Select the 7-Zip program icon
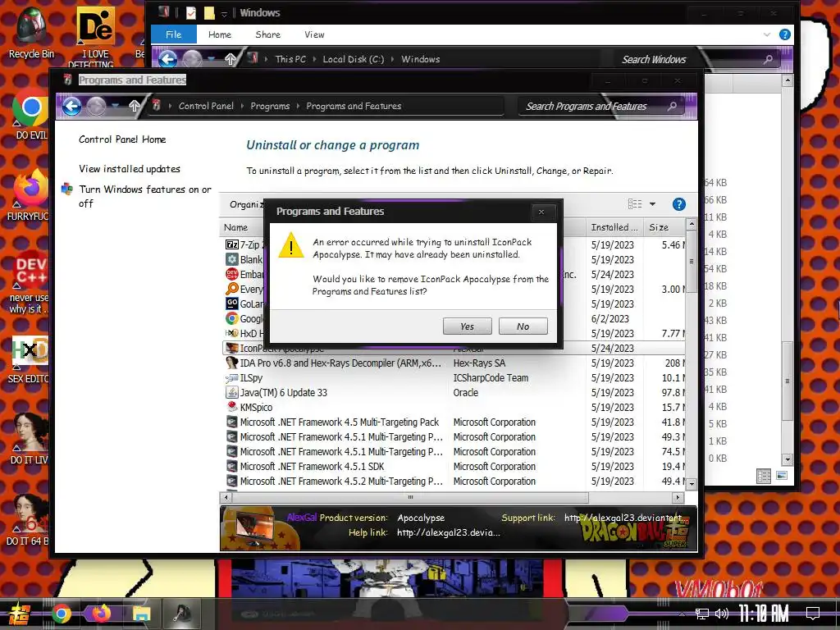This screenshot has height=630, width=840. pyautogui.click(x=232, y=244)
